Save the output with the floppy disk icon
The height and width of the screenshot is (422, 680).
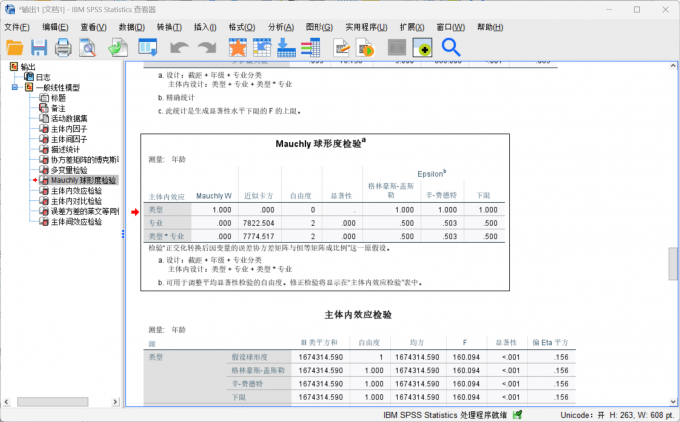click(39, 47)
